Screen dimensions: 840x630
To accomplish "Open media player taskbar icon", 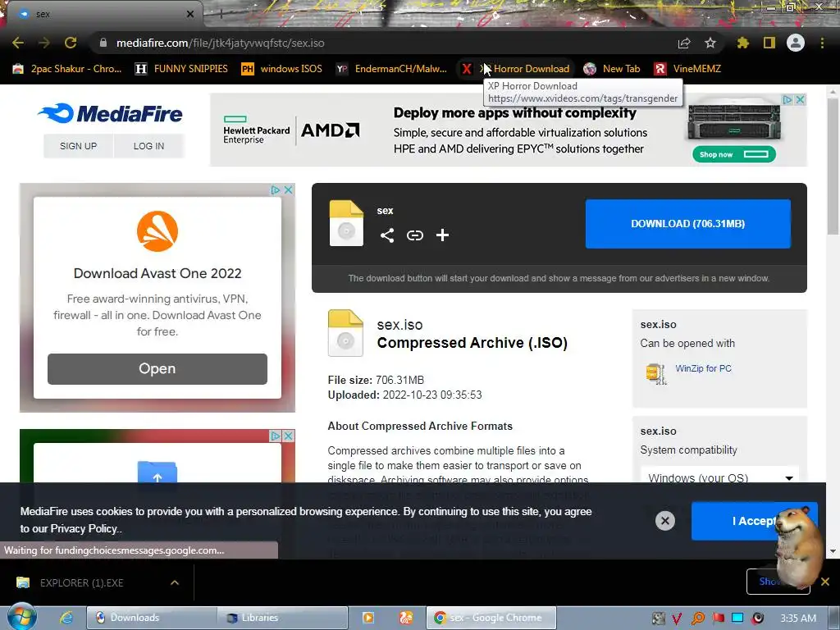I will click(368, 618).
